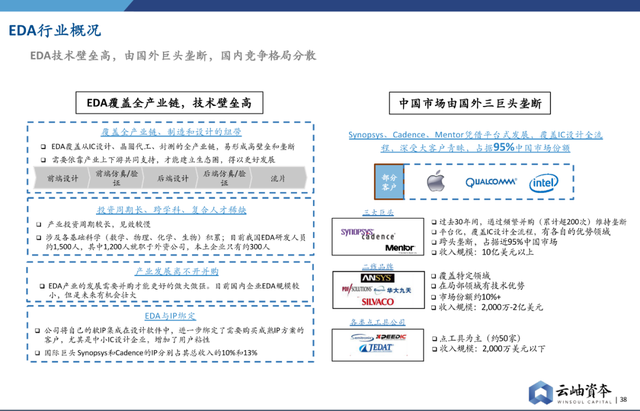Image resolution: width=640 pixels, height=411 pixels.
Task: Click underlined heading 覆盖全产业链、制造和设计的纽带
Action: point(171,132)
